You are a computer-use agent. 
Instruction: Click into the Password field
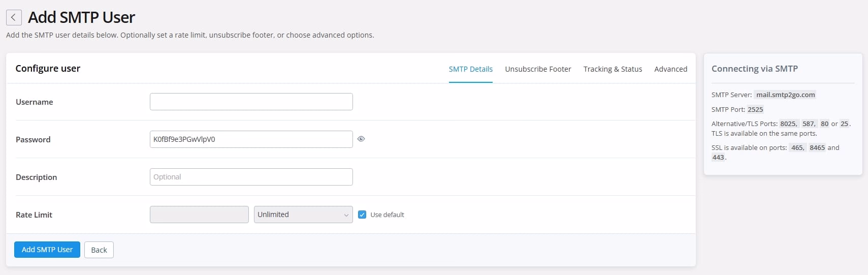click(251, 139)
